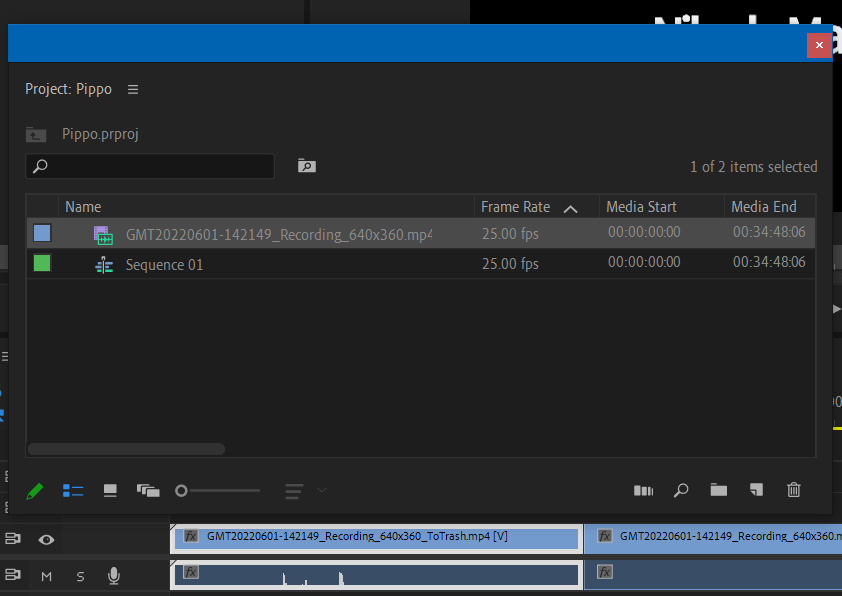Open the search filter options icon

pyautogui.click(x=306, y=165)
